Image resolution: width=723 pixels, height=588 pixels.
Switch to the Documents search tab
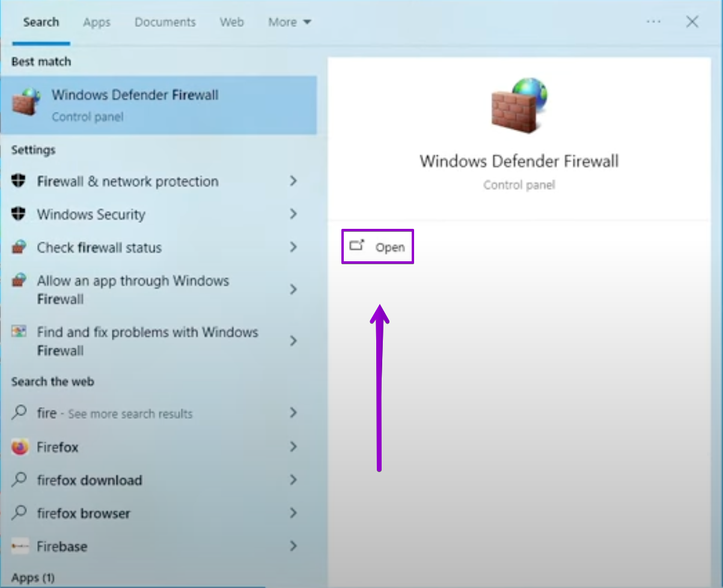(165, 22)
